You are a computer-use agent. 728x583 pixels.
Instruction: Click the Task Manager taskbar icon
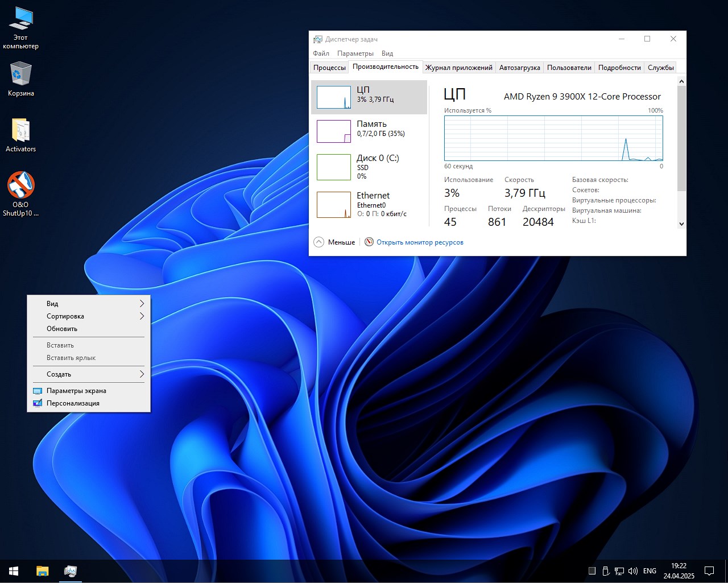point(71,570)
